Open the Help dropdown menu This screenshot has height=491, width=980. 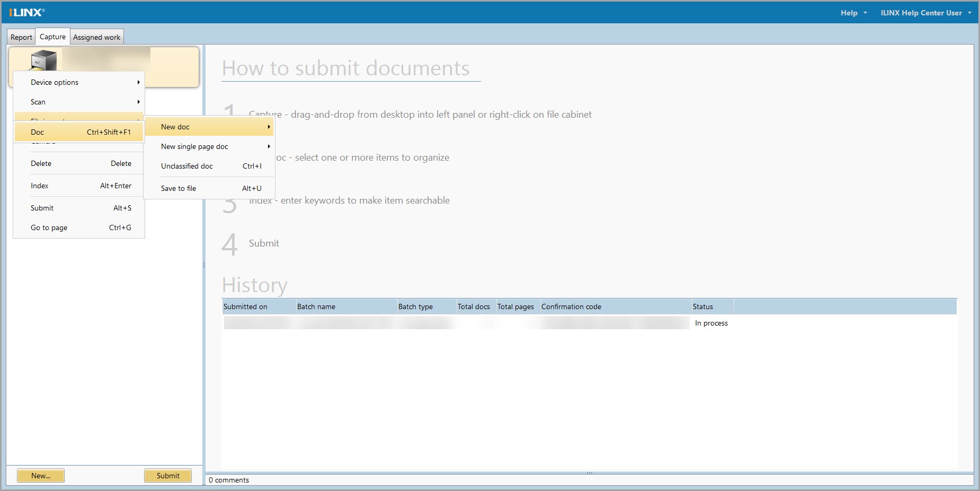[853, 13]
